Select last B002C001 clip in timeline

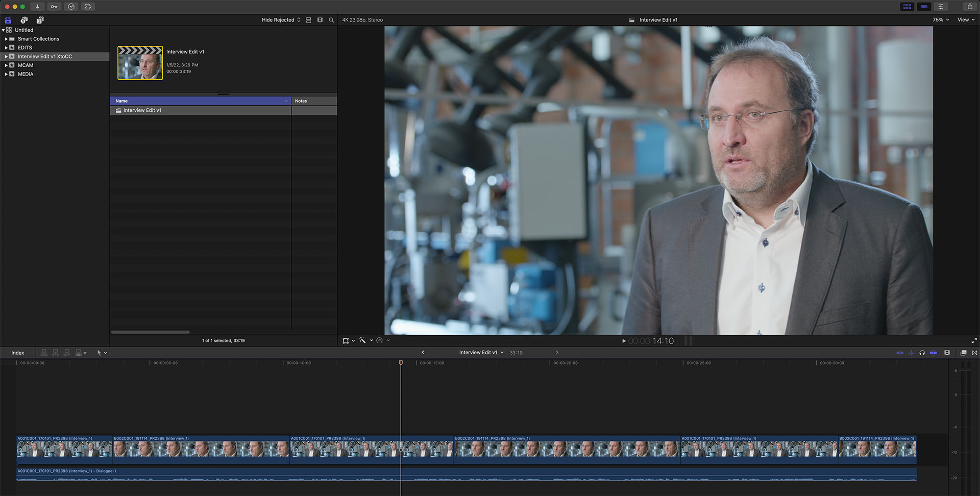coord(877,450)
